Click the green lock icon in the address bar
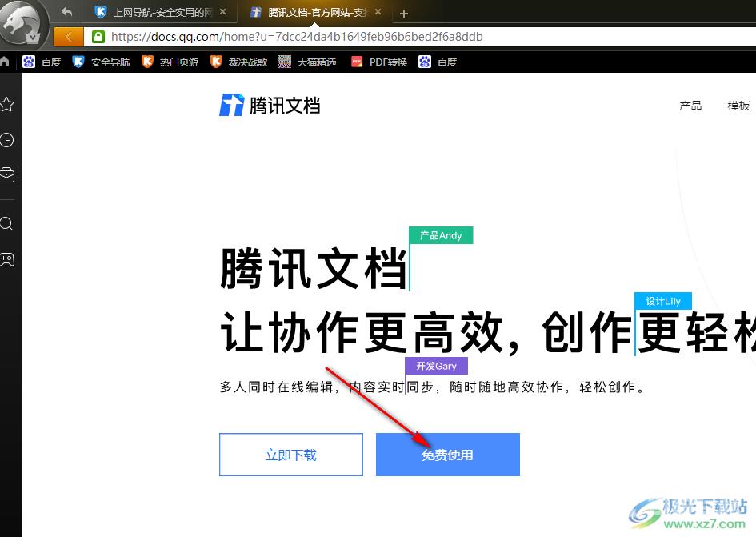The width and height of the screenshot is (756, 537). click(97, 37)
